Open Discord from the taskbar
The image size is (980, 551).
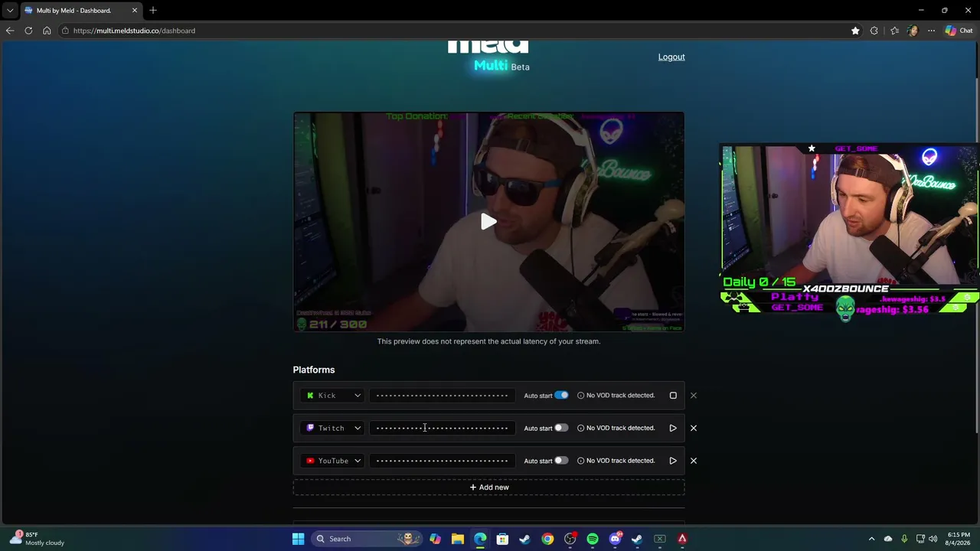[615, 539]
